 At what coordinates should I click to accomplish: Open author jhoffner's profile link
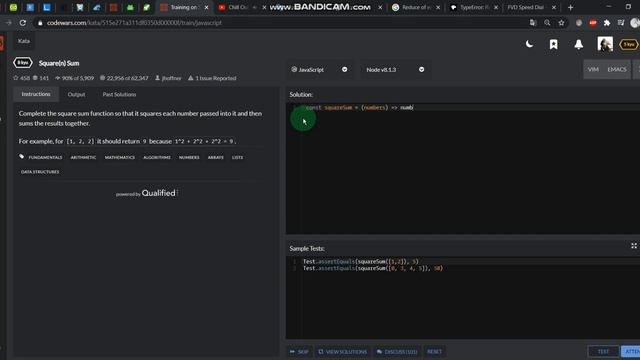(x=168, y=78)
